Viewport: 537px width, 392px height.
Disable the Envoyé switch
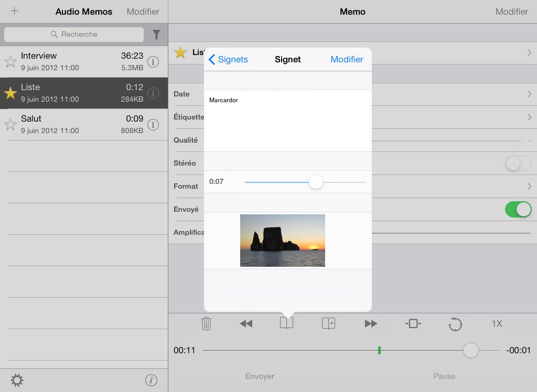click(518, 210)
